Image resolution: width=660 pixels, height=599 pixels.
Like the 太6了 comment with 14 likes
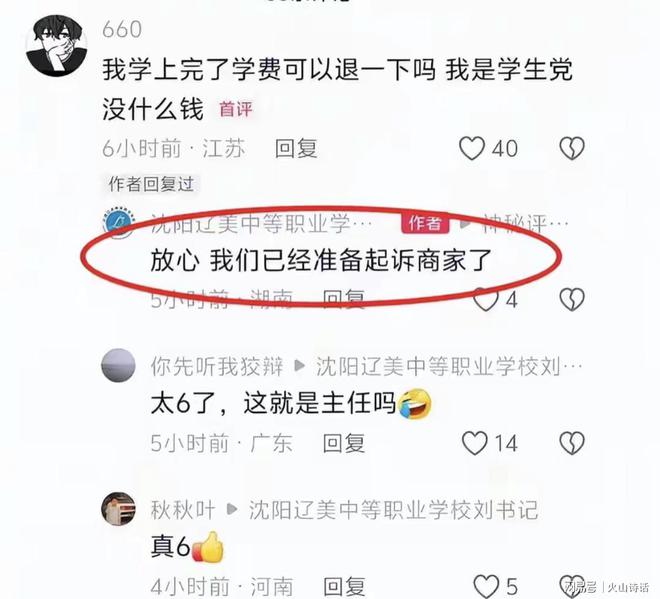click(x=475, y=443)
